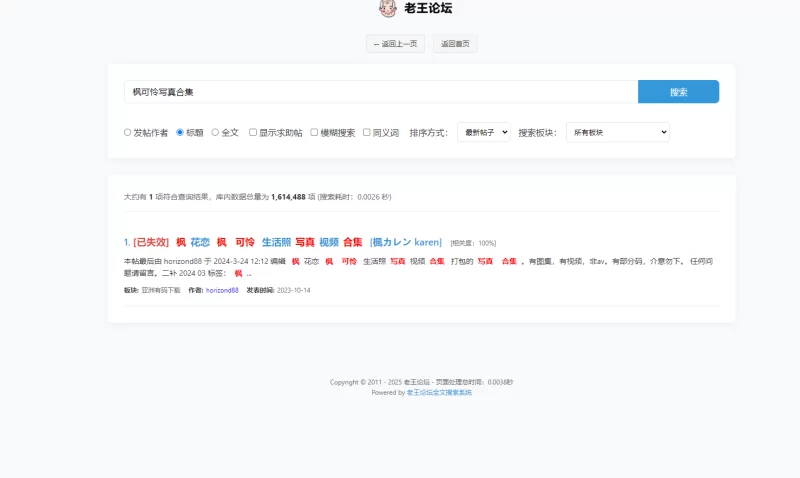800x478 pixels.
Task: Toggle the 模糊搜索 checkbox
Action: tap(314, 132)
